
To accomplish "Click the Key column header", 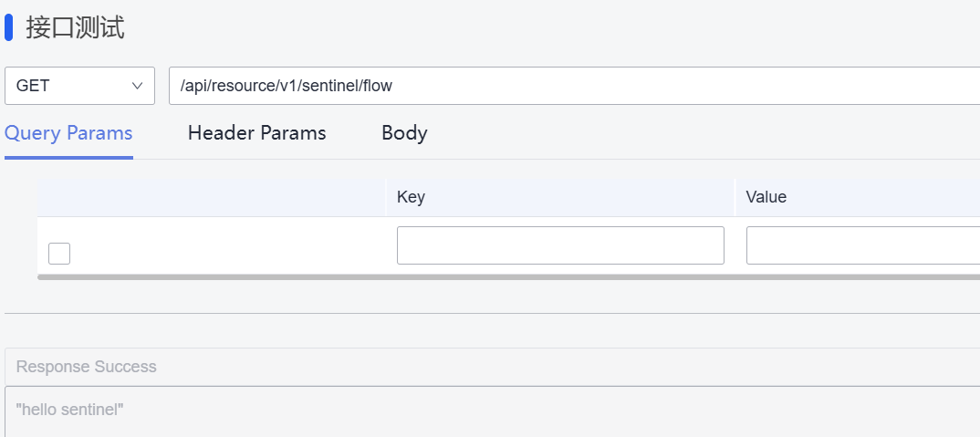I will (x=412, y=197).
